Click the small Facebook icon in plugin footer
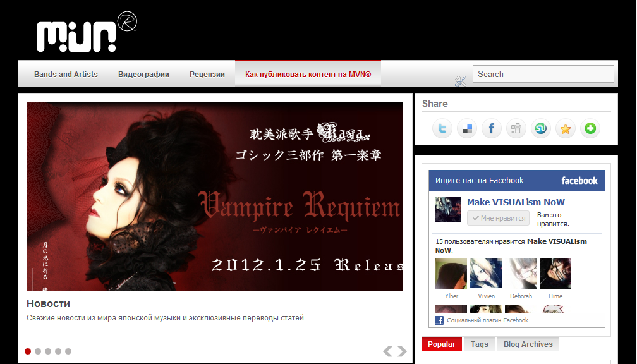This screenshot has height=364, width=637. click(x=439, y=320)
